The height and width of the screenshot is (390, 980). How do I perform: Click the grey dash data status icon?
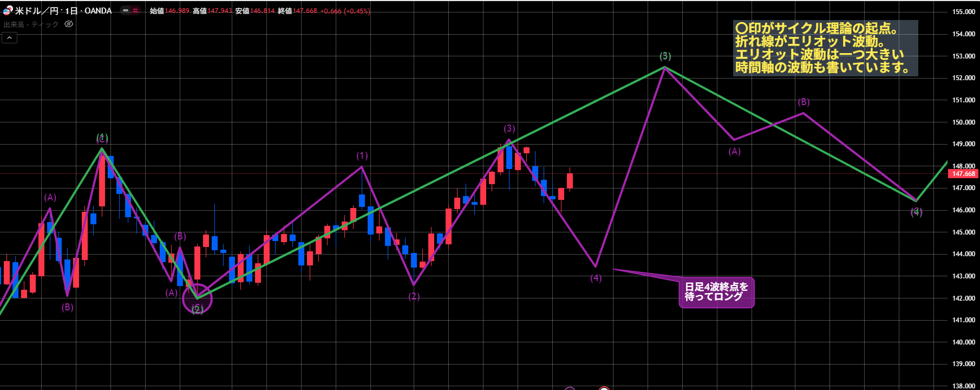pyautogui.click(x=126, y=10)
